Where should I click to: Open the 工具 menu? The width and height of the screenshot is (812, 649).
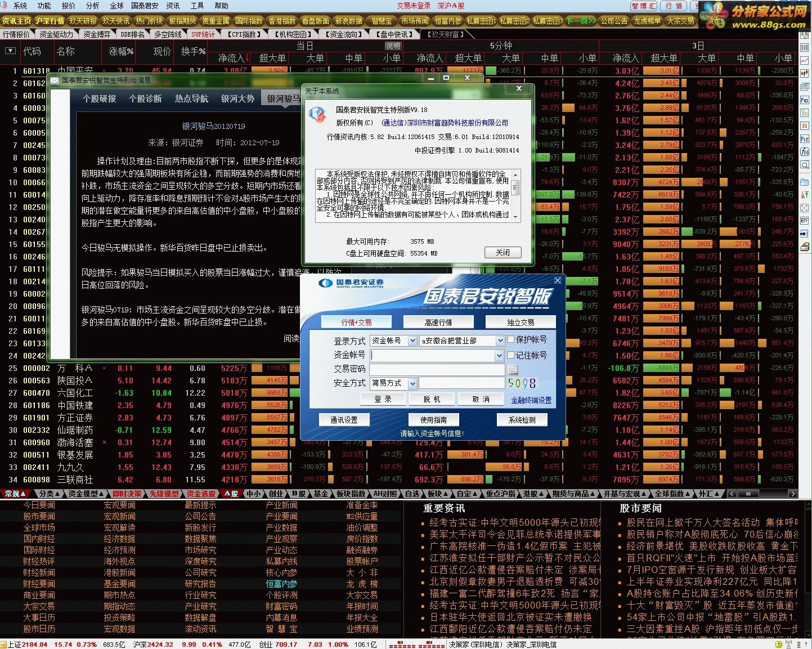pyautogui.click(x=197, y=6)
